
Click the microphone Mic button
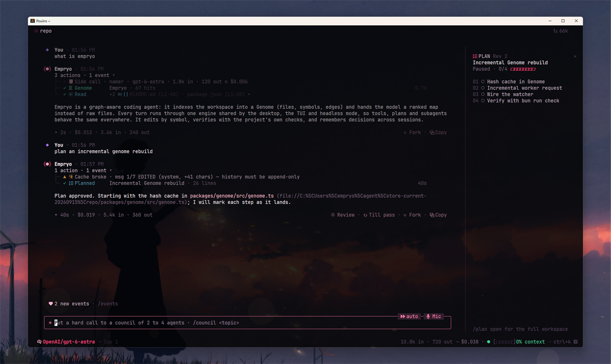[x=434, y=316]
